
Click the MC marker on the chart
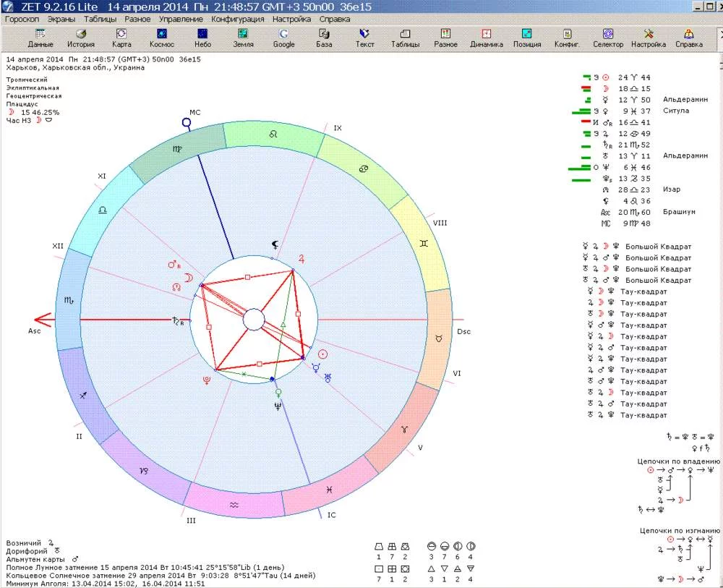[187, 123]
